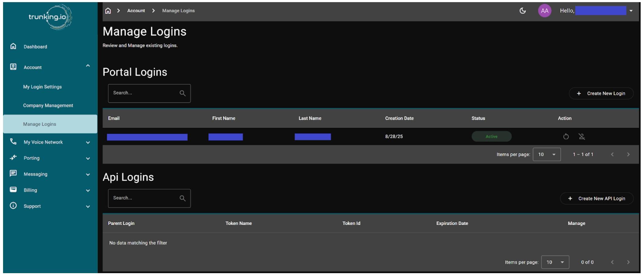Click the Portal Logins search field
Viewport: 644px width, 275px height.
click(x=144, y=93)
